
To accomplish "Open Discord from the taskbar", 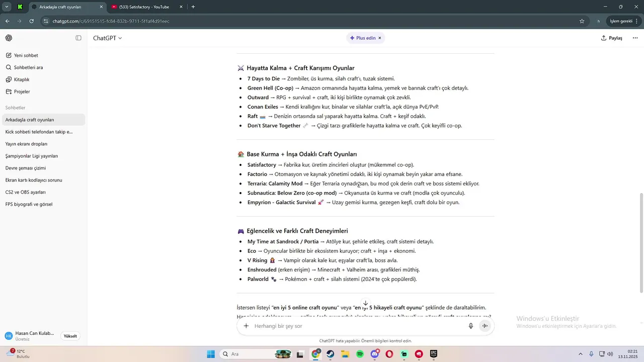I will [375, 354].
